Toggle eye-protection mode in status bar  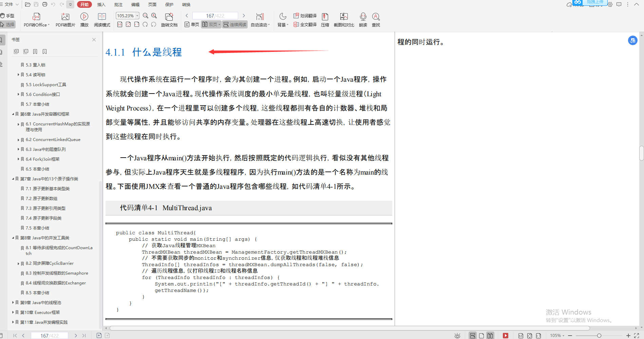(x=457, y=336)
